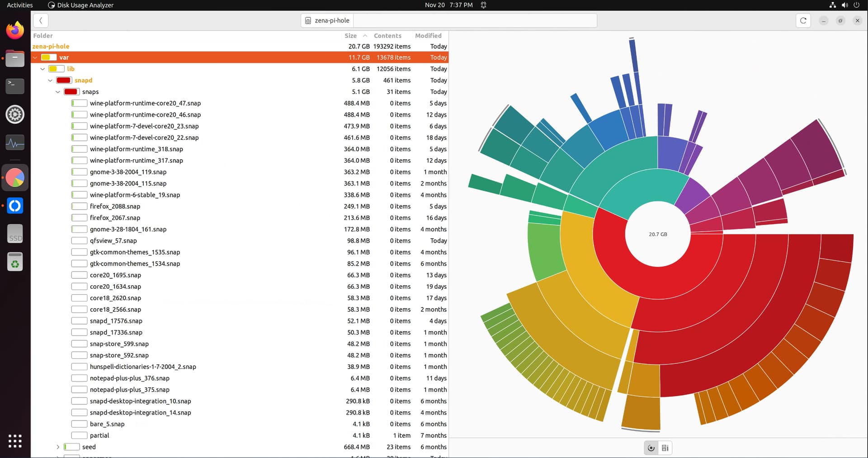Click zena-pi-hole location icon in path bar
The width and height of the screenshot is (868, 458).
(x=308, y=20)
